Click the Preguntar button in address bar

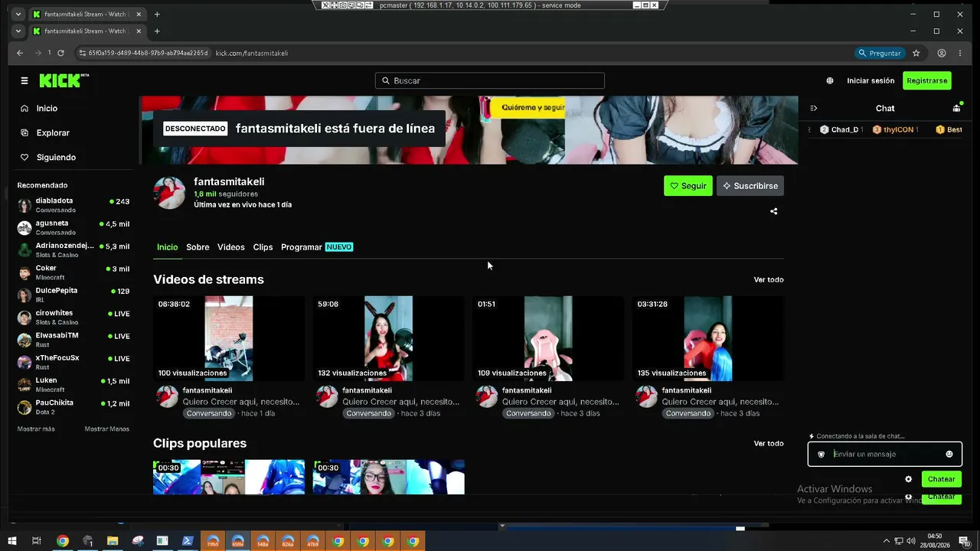[x=879, y=53]
